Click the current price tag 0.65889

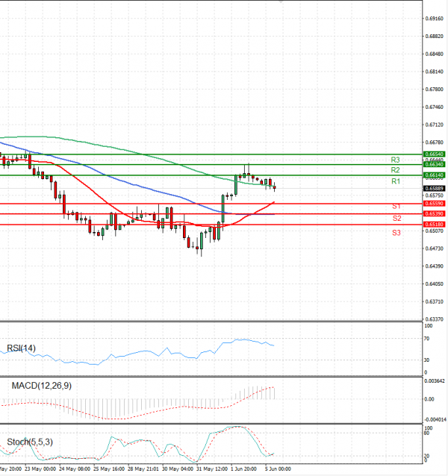[435, 189]
